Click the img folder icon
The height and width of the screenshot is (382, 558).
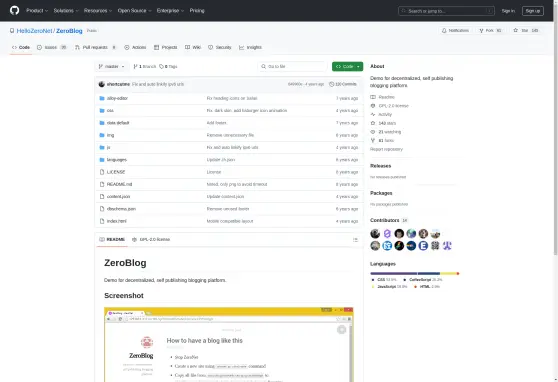[102, 135]
